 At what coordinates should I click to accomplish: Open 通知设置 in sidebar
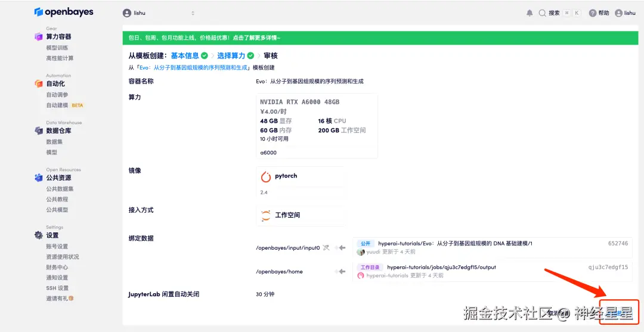point(57,278)
